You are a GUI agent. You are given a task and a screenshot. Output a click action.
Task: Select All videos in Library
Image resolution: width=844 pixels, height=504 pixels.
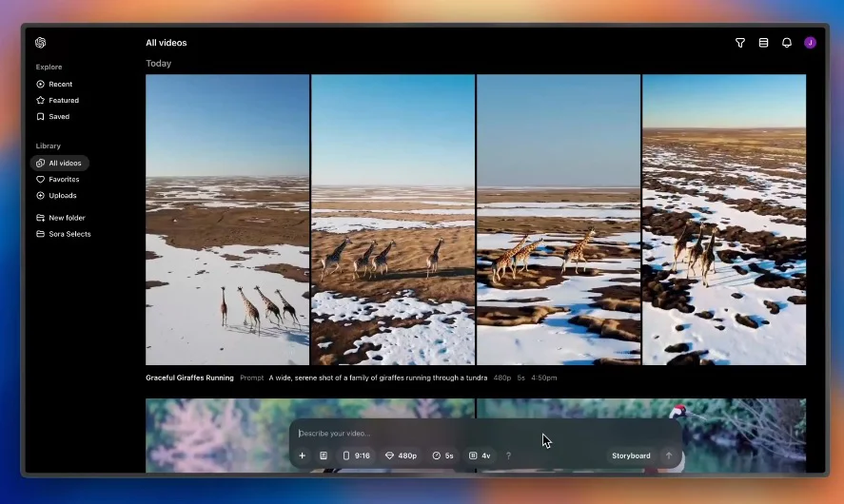tap(59, 163)
